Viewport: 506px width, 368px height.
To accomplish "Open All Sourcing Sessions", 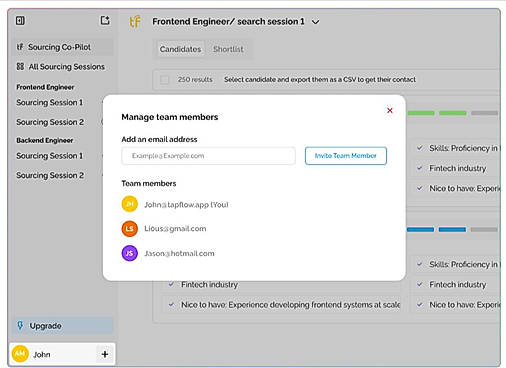I will 63,67.
